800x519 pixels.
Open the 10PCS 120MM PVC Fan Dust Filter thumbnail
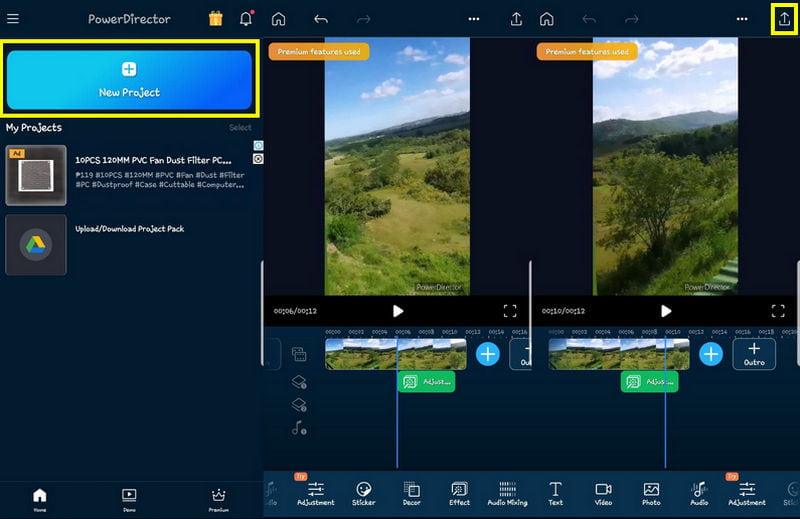tap(36, 175)
